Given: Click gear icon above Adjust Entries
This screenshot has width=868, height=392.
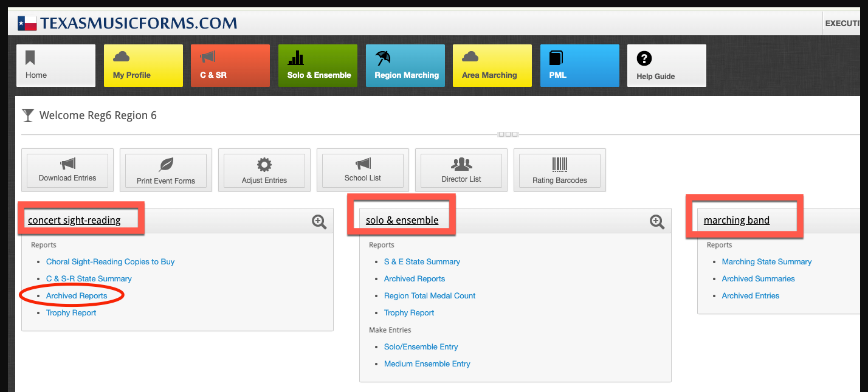Looking at the screenshot, I should pyautogui.click(x=264, y=165).
